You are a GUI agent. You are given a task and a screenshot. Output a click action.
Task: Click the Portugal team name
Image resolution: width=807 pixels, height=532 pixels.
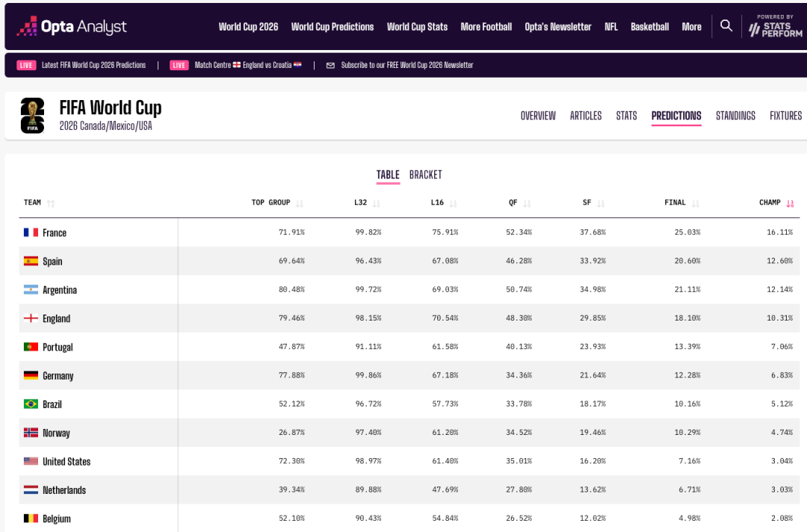(58, 347)
